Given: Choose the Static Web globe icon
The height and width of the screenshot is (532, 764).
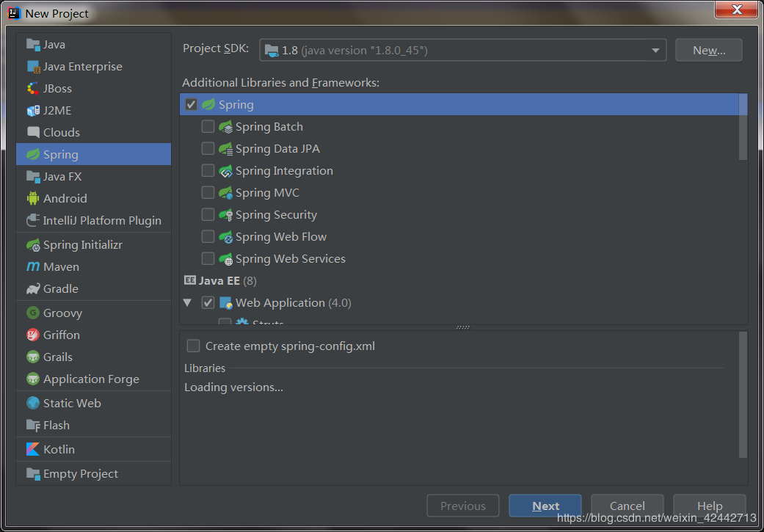Looking at the screenshot, I should pyautogui.click(x=33, y=403).
